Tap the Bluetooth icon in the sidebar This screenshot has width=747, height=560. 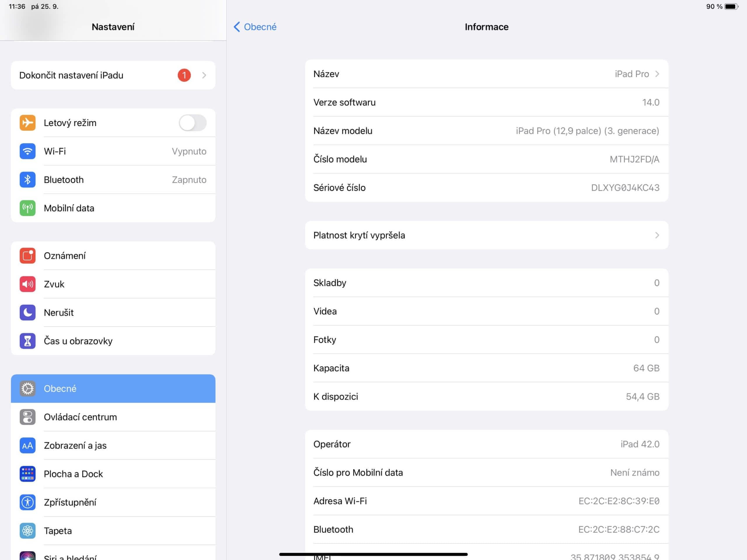pos(27,179)
